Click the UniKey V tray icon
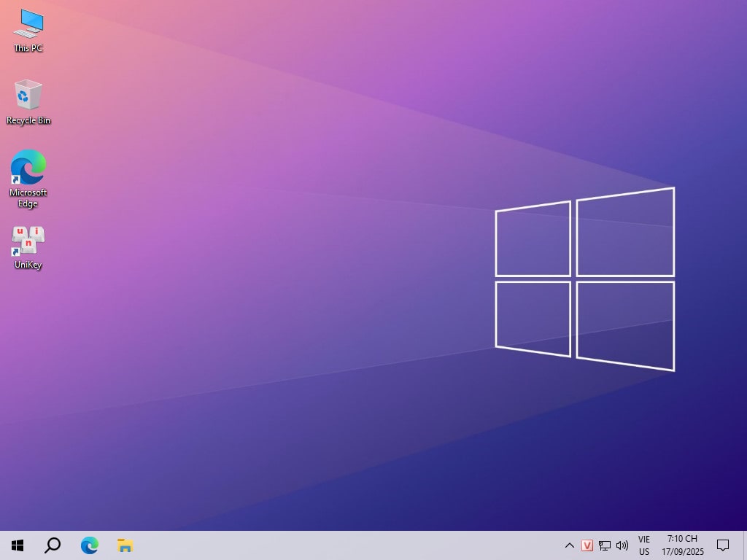 (587, 545)
